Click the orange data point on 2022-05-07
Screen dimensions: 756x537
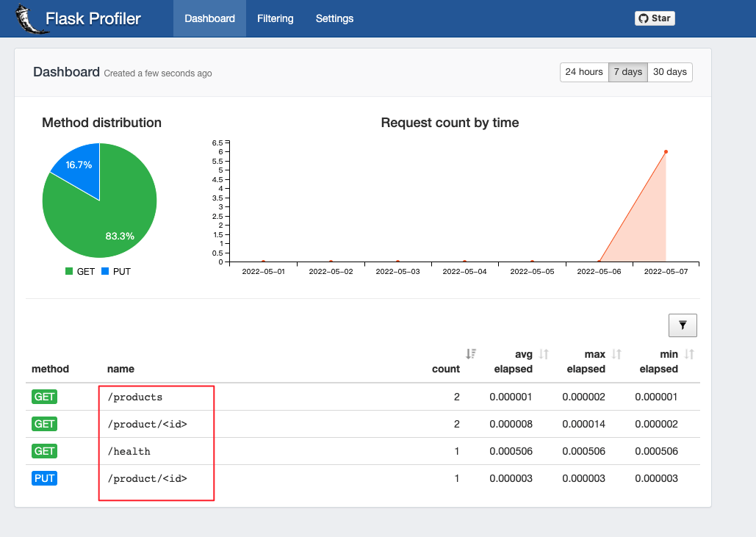pos(666,152)
